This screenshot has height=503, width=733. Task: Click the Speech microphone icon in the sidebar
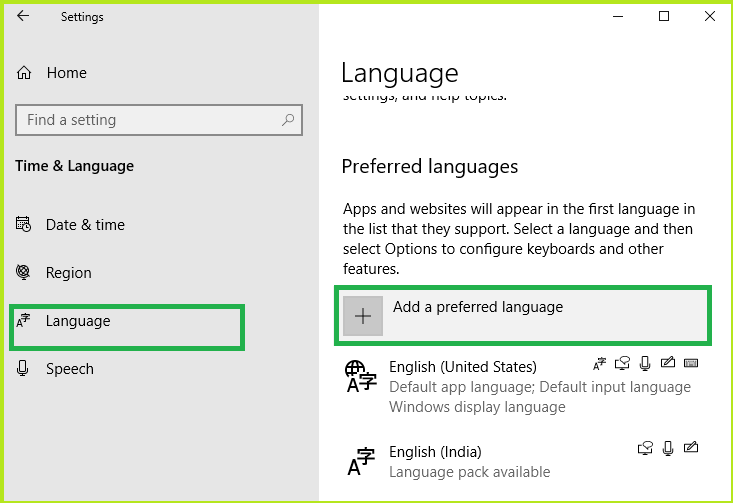coord(22,368)
